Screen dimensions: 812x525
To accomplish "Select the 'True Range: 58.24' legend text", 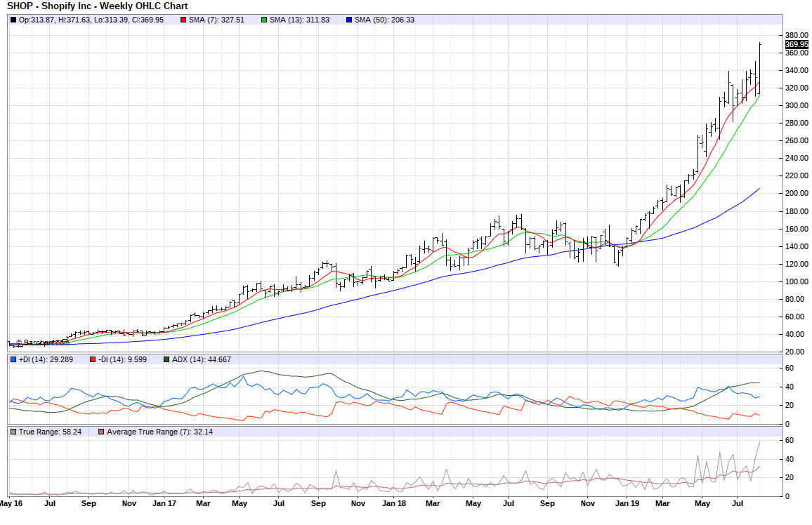I will click(51, 432).
